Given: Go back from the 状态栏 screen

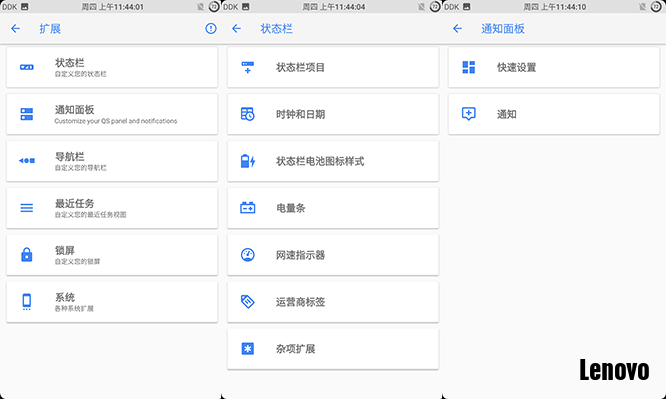Looking at the screenshot, I should (x=236, y=28).
